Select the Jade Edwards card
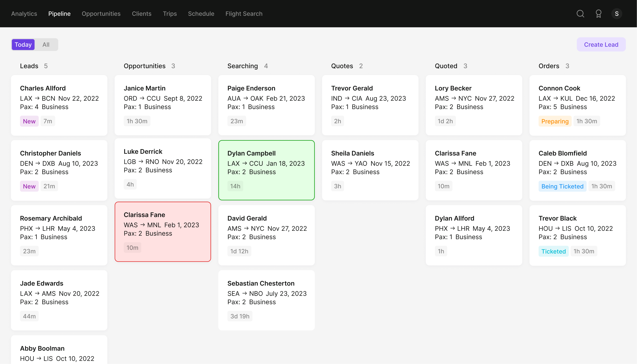 click(x=59, y=300)
